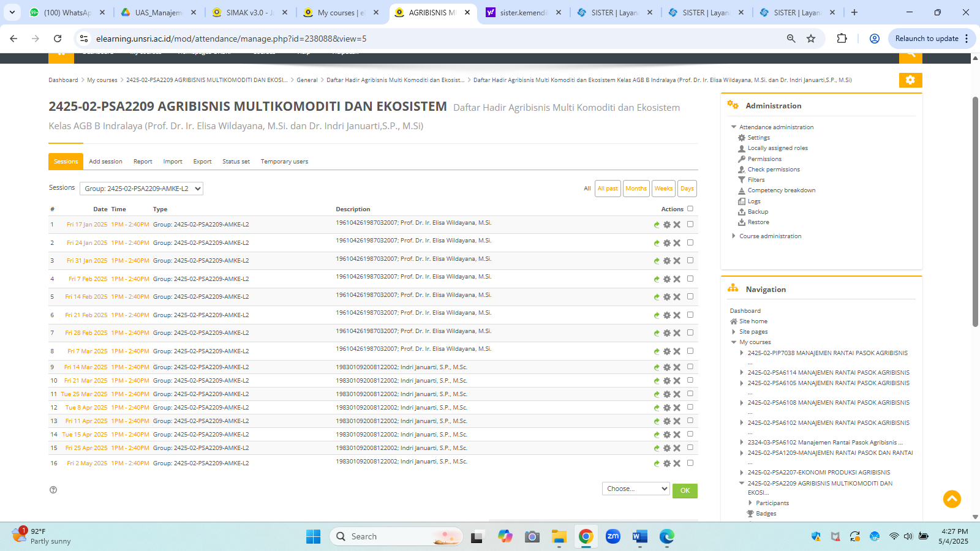Take attendance for the Tue 25 Mar 2025 session
Viewport: 980px width, 551px height.
(657, 394)
